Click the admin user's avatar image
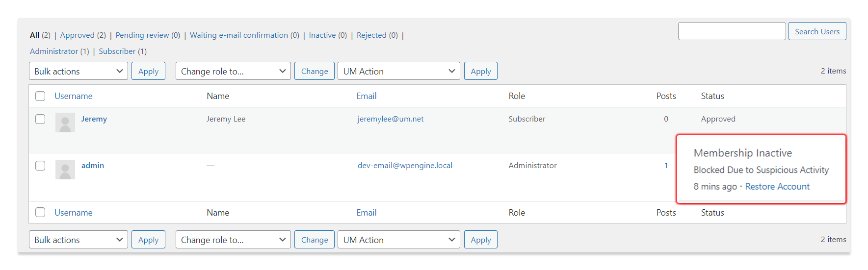The height and width of the screenshot is (270, 868). point(65,170)
